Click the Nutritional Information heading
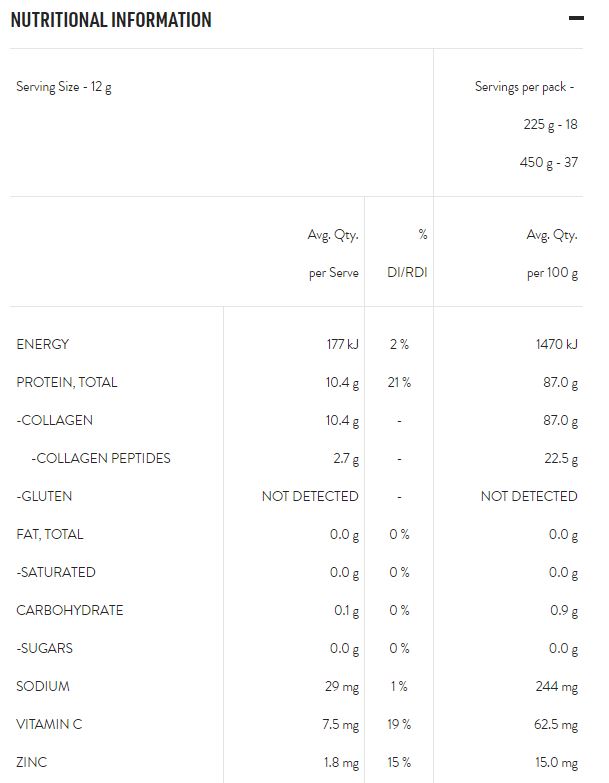 pos(111,20)
